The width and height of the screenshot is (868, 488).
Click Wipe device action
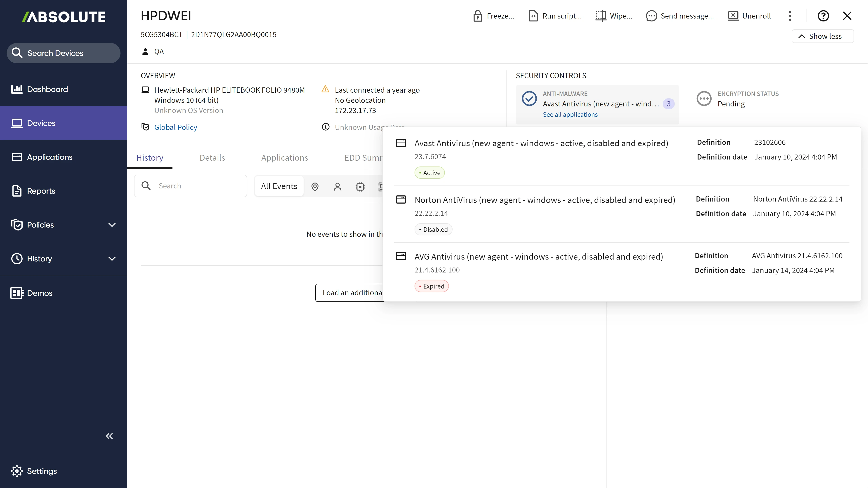pos(614,16)
